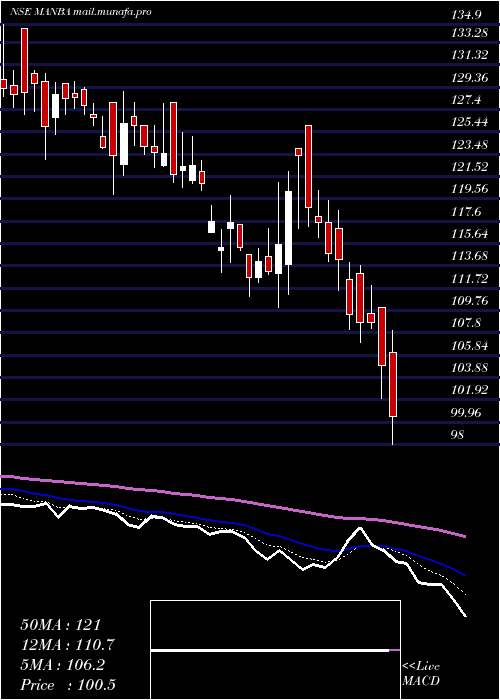
Task: Click the 12MA : 110.7 reading
Action: tap(67, 645)
